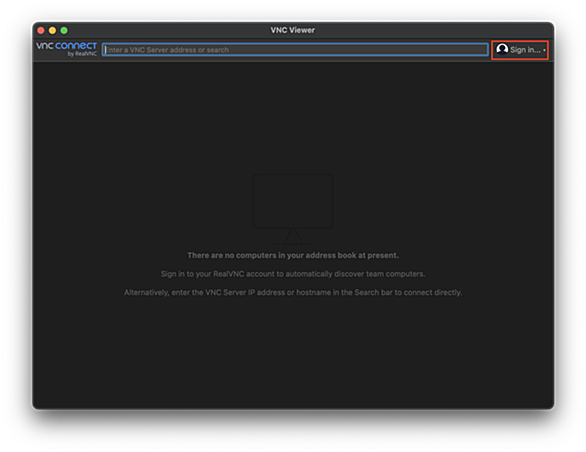Click the VNC Connect by RealVNC logo

click(67, 49)
